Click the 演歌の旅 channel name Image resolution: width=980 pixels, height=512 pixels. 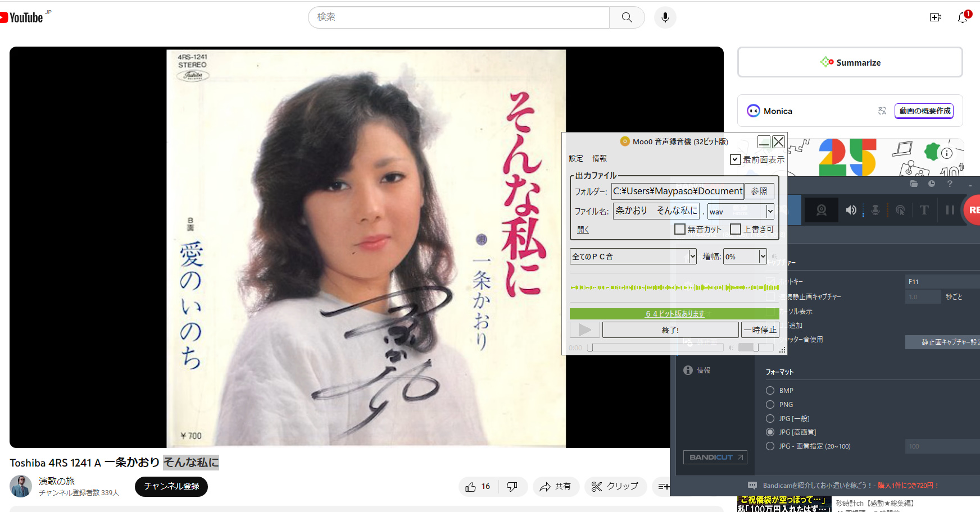click(57, 481)
